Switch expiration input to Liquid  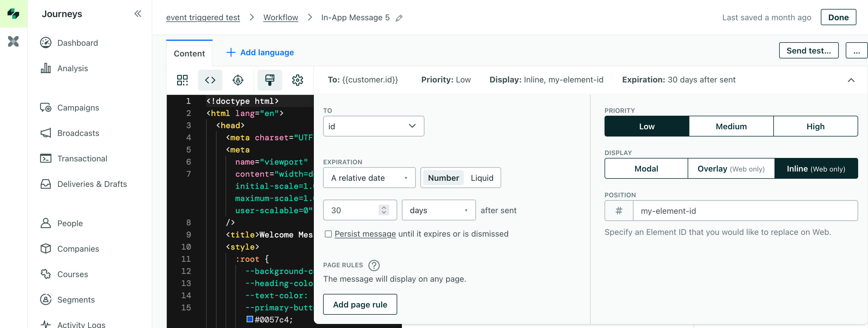pos(481,178)
